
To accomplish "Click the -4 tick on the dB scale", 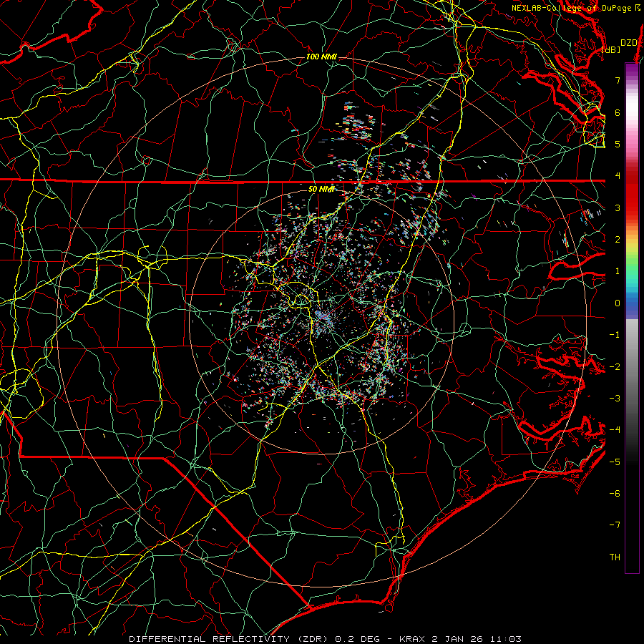I will (615, 430).
